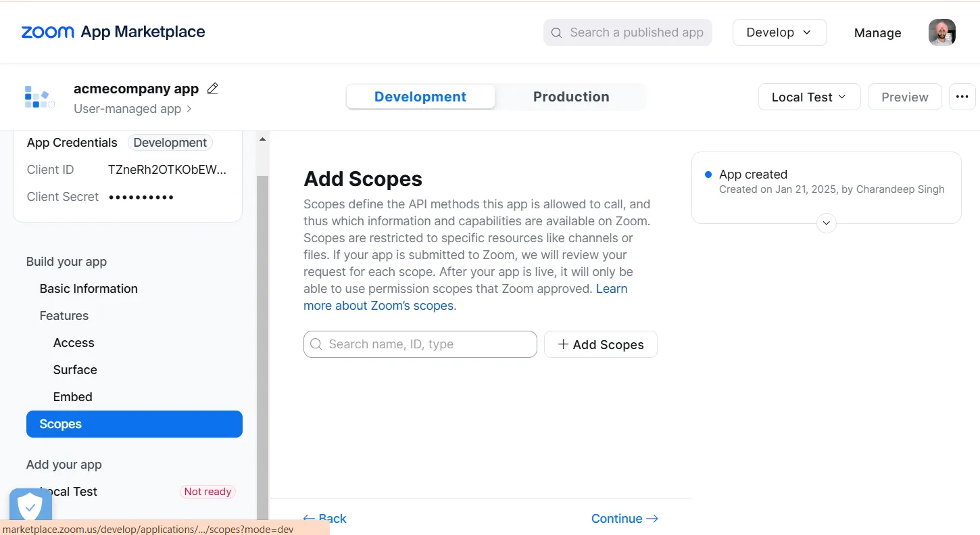Click the sidebar scrollbar up arrow
This screenshot has width=980, height=535.
pyautogui.click(x=263, y=140)
